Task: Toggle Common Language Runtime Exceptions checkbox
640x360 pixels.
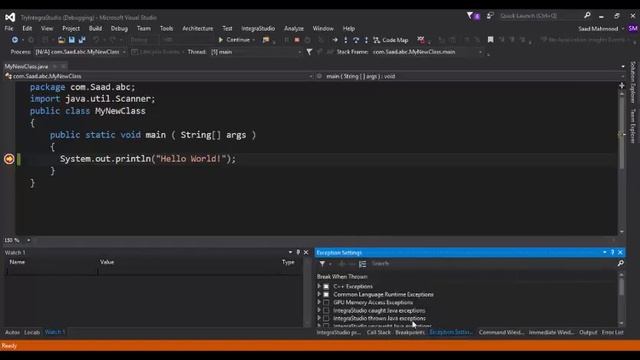Action: pyautogui.click(x=326, y=294)
